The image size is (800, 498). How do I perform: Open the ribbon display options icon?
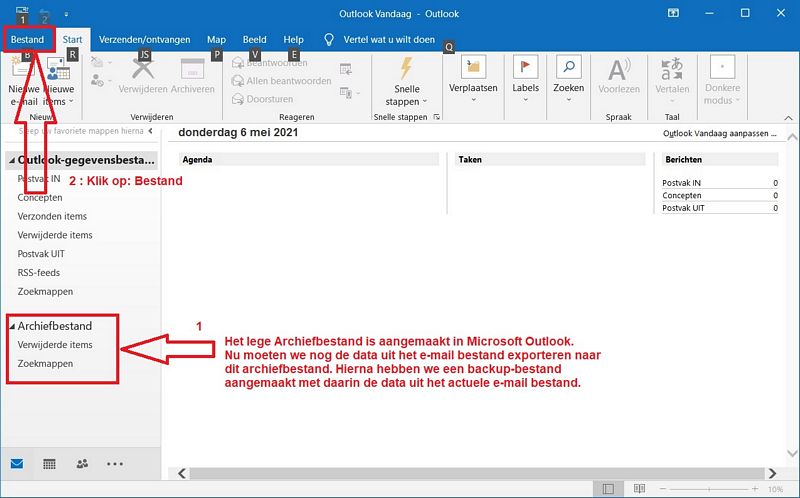(x=673, y=14)
